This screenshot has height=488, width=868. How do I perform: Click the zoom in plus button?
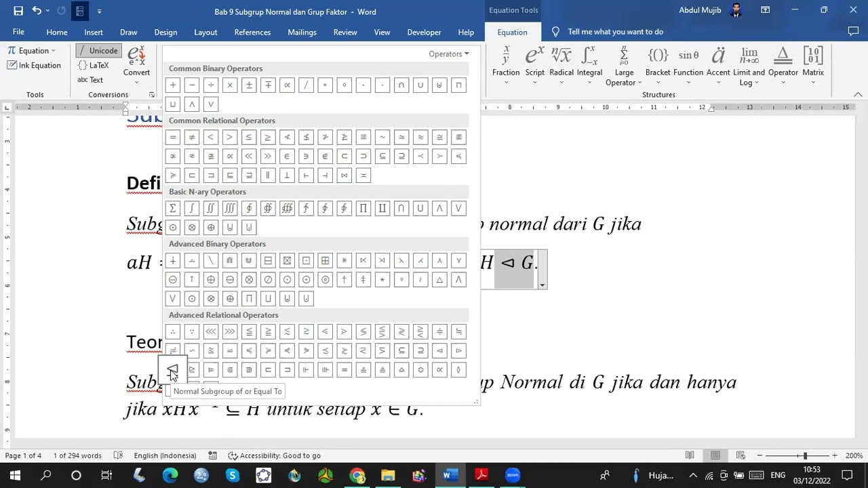tap(834, 455)
